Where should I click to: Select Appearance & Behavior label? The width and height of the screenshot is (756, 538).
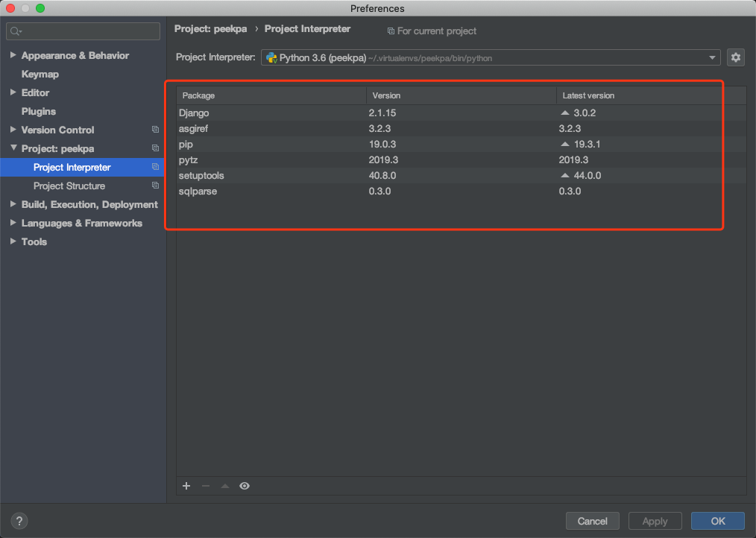(75, 55)
